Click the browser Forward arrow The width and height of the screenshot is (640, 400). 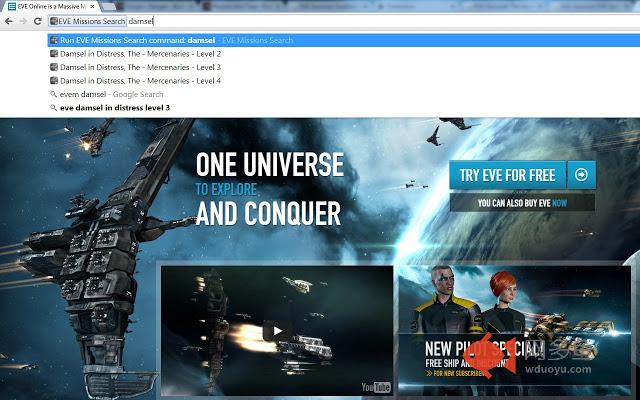[x=23, y=21]
